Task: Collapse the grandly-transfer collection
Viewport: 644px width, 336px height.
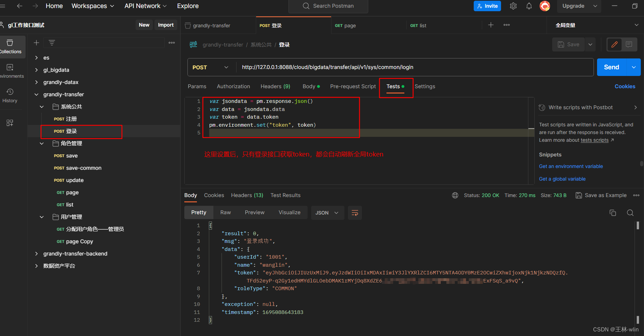Action: tap(36, 94)
